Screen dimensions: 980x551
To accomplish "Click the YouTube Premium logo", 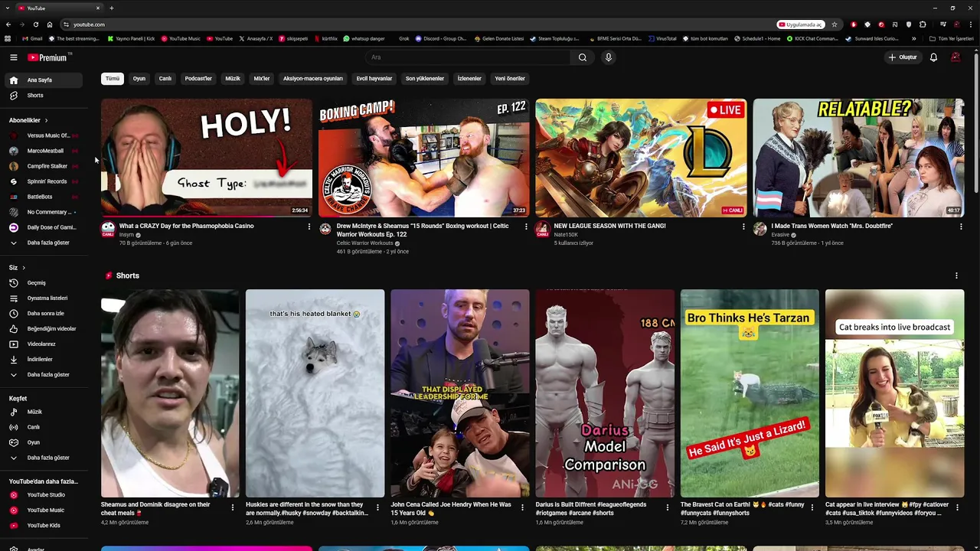I will pos(47,57).
